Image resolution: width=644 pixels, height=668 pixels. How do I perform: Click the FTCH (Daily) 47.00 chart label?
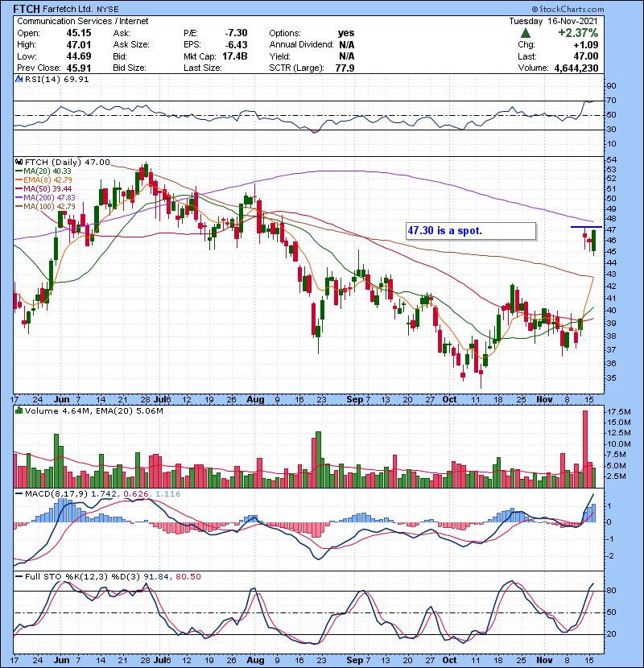(x=68, y=162)
